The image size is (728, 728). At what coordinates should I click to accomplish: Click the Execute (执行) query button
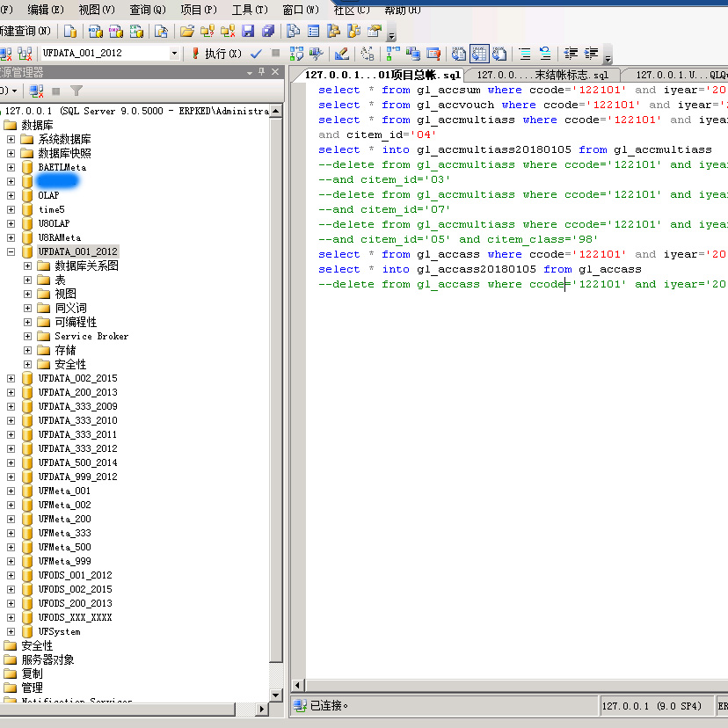(x=216, y=54)
